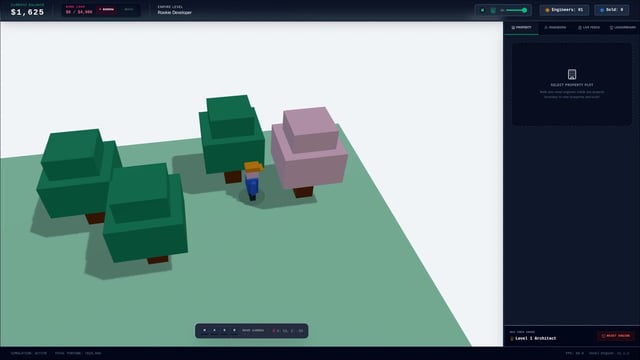Adjust the green volume slider

point(516,10)
